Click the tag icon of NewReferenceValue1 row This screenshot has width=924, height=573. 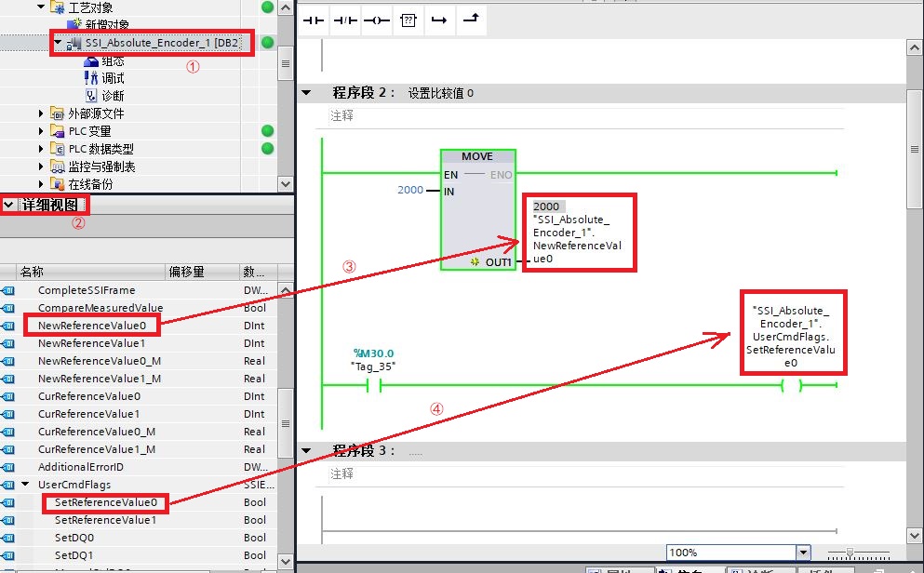coord(8,343)
